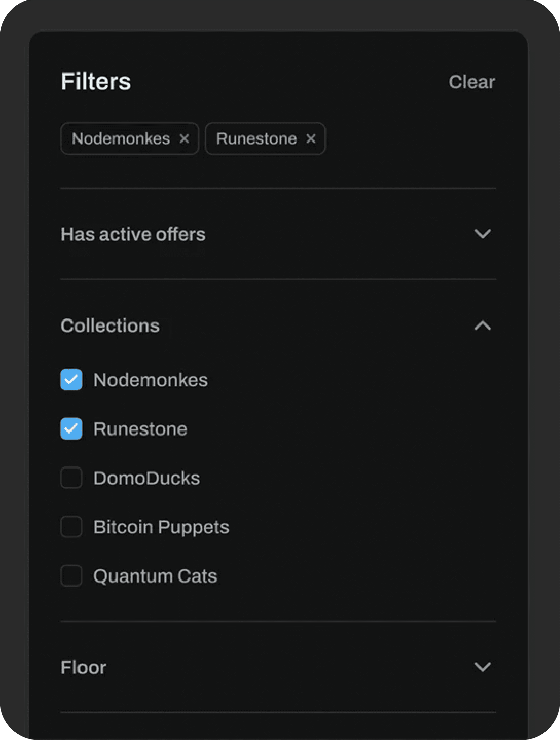Click the Filters panel title
This screenshot has height=740, width=560.
tap(96, 81)
